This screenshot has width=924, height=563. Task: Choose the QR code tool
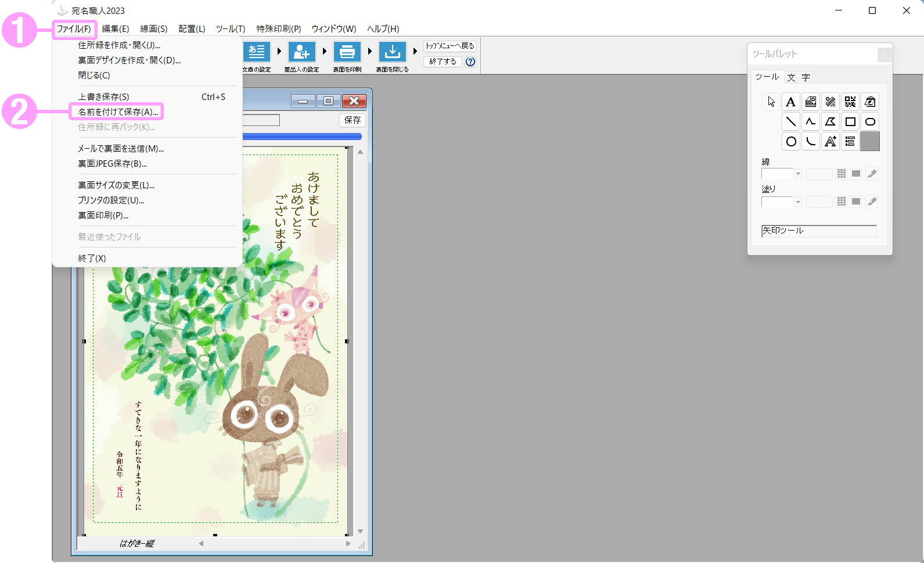point(850,102)
